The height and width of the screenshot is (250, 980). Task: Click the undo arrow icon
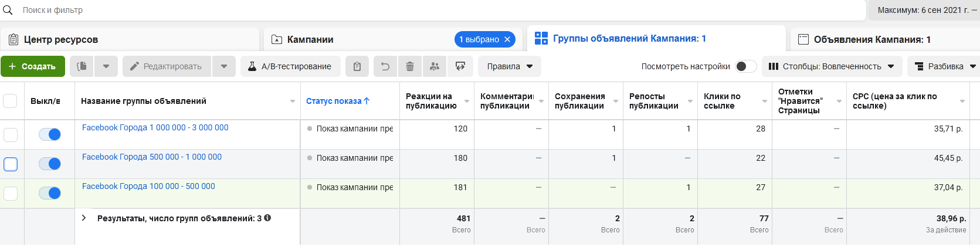tap(385, 66)
